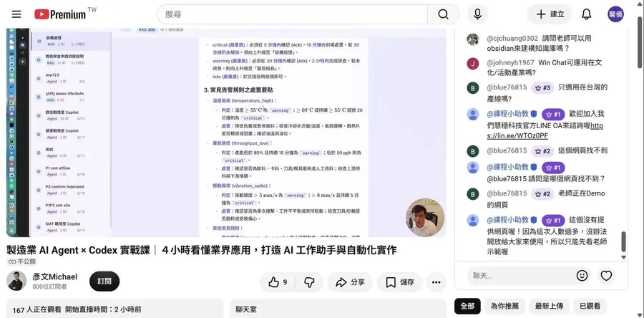Click the 建立 create button
Image resolution: width=644 pixels, height=318 pixels.
click(550, 14)
